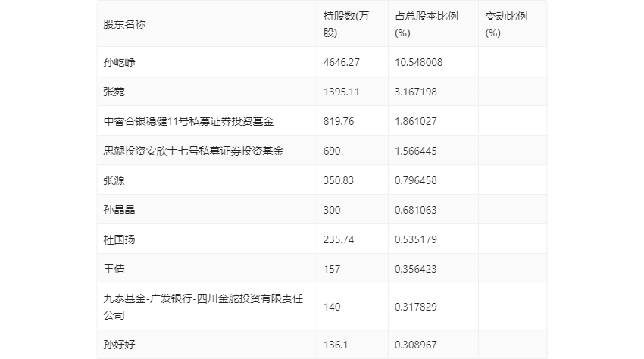Select shareholder name 孙晶晶
The image size is (644, 359).
(x=119, y=210)
